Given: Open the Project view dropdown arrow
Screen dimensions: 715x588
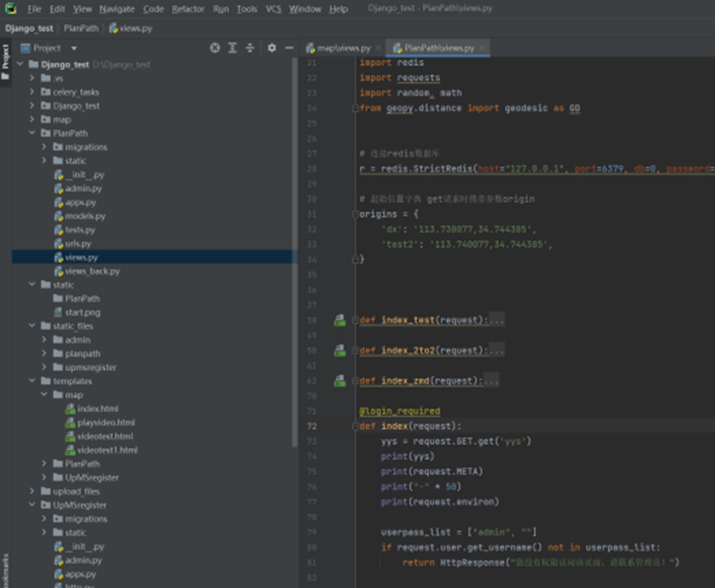Looking at the screenshot, I should [74, 48].
